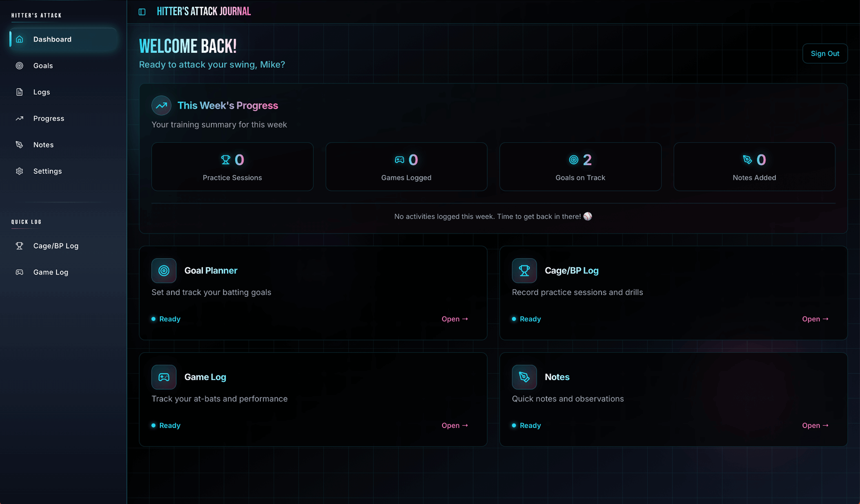Click the Logs document icon in sidebar
Screen dimensions: 860x504
point(20,92)
